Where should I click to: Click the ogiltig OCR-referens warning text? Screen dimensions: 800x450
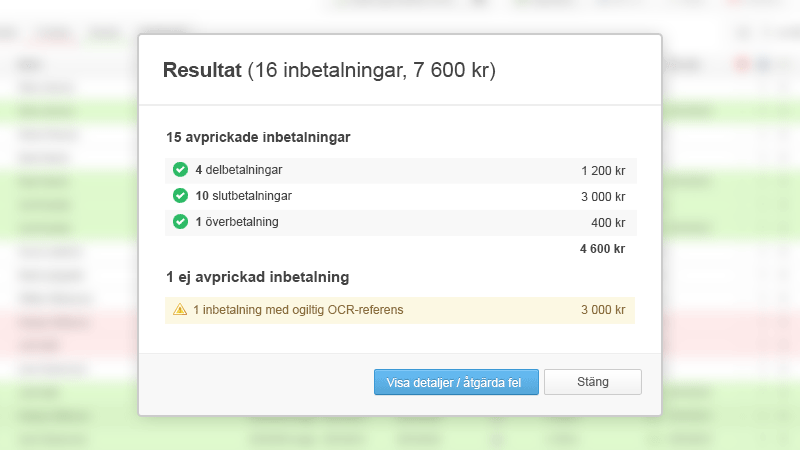pyautogui.click(x=298, y=310)
